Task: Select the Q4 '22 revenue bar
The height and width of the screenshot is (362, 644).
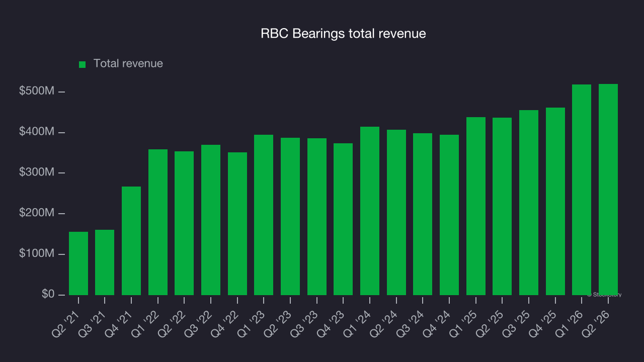Action: pyautogui.click(x=237, y=224)
